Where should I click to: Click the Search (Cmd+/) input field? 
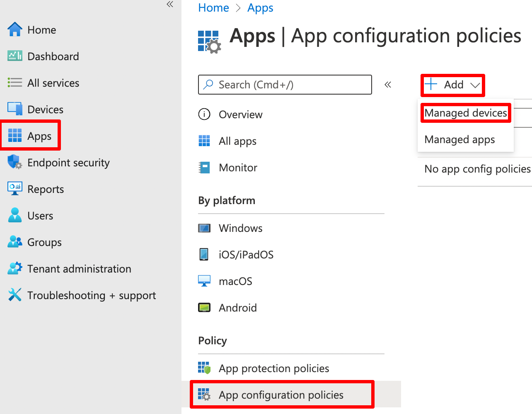click(x=285, y=85)
